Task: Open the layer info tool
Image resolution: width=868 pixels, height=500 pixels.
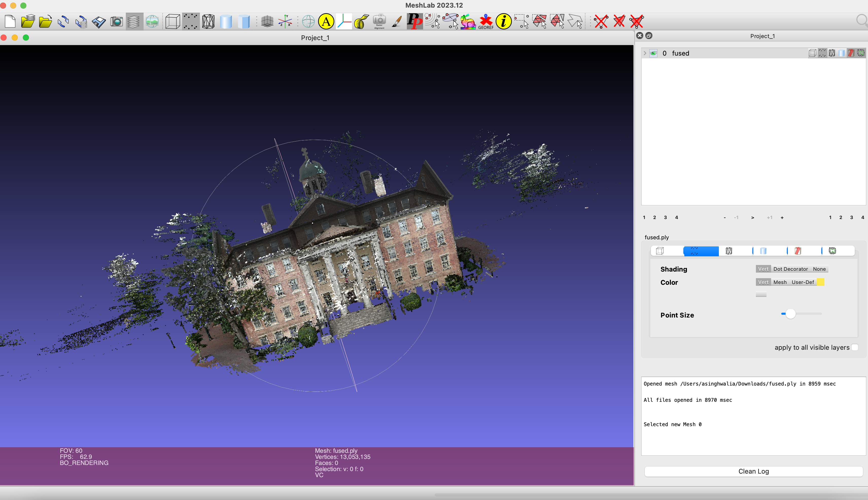Action: click(504, 21)
